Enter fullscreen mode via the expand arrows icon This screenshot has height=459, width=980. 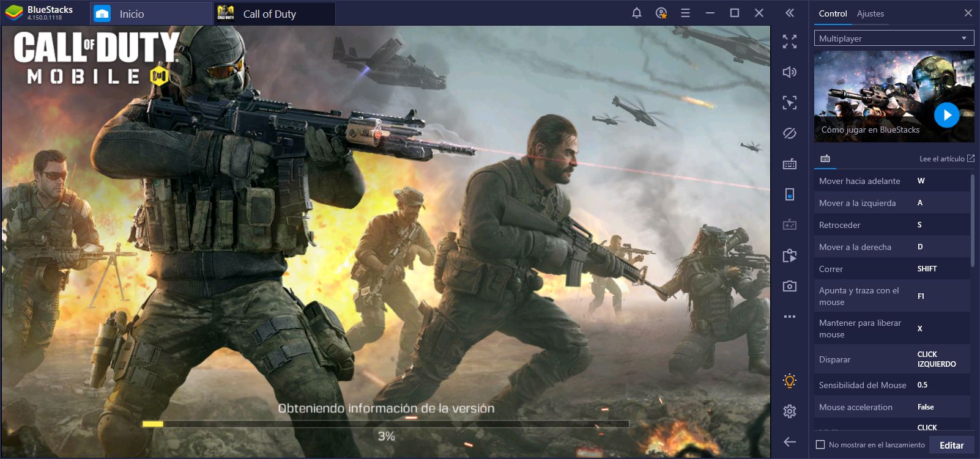point(790,42)
